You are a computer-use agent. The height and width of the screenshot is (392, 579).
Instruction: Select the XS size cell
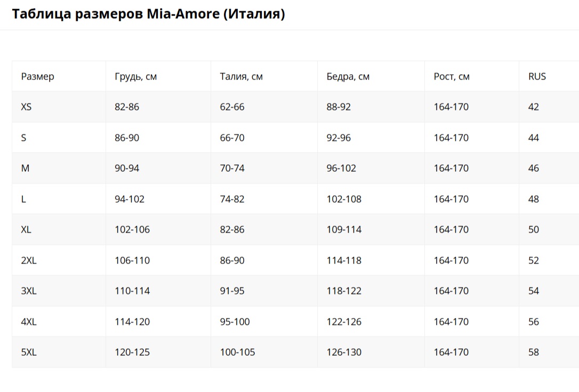pos(26,107)
